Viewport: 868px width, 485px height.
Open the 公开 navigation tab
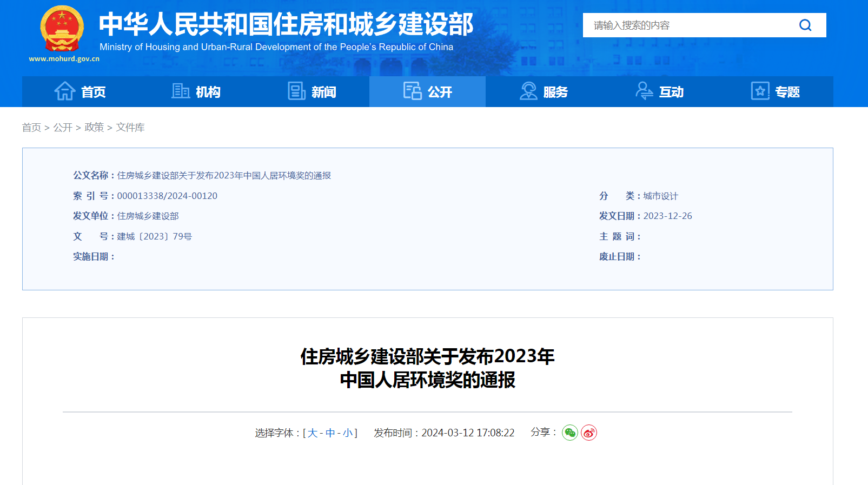coord(427,91)
